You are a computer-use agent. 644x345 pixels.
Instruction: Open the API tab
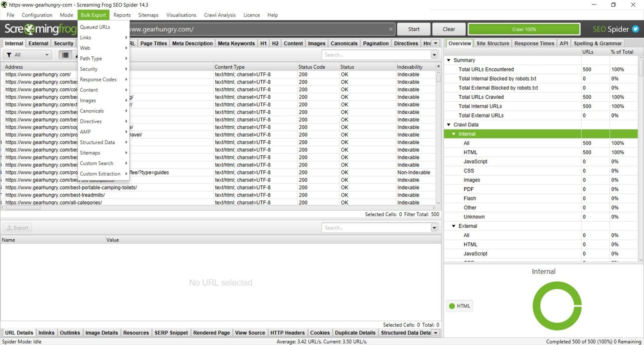click(x=564, y=43)
